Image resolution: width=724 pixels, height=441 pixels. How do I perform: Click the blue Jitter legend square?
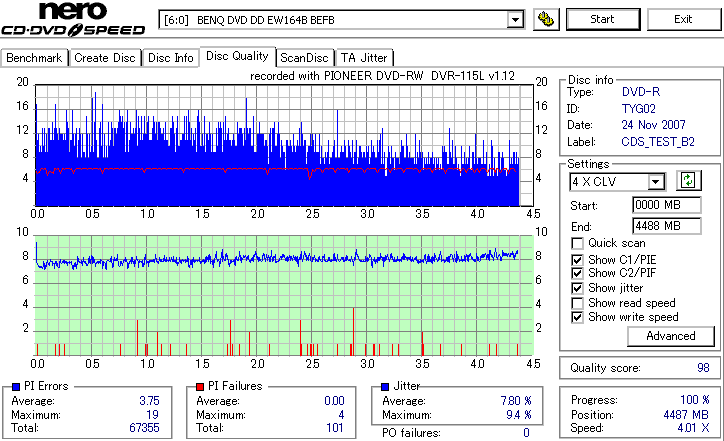[385, 387]
